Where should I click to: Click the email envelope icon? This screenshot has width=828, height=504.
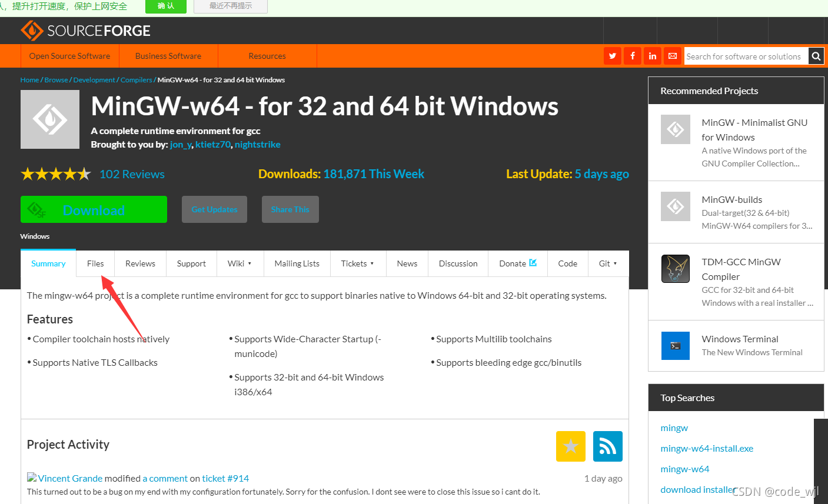[673, 56]
